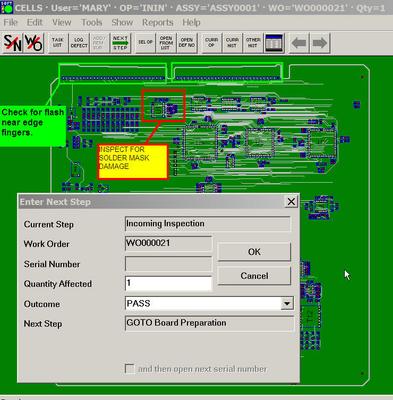393x400 pixels.
Task: Click the grayed-out ADD toolbar button
Action: click(99, 43)
